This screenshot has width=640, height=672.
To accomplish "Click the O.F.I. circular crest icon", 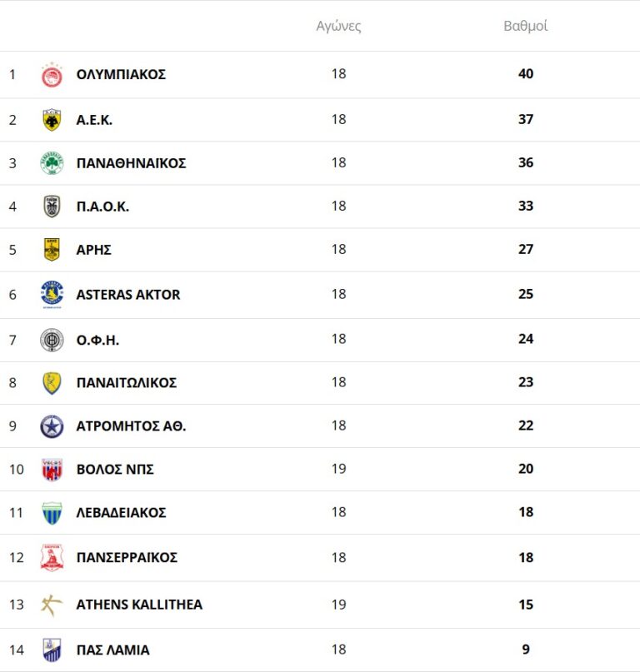I will (x=52, y=340).
